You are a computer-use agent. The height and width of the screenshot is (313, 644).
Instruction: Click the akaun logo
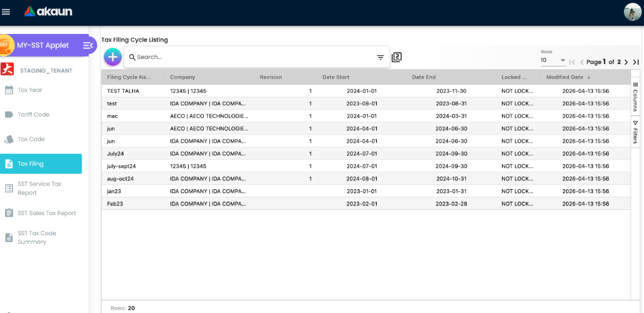coord(48,11)
